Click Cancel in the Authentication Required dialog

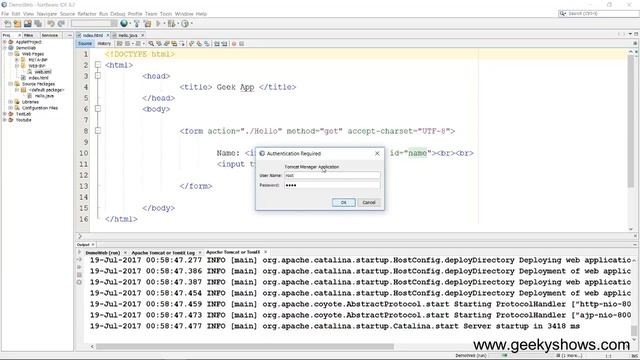(x=369, y=202)
